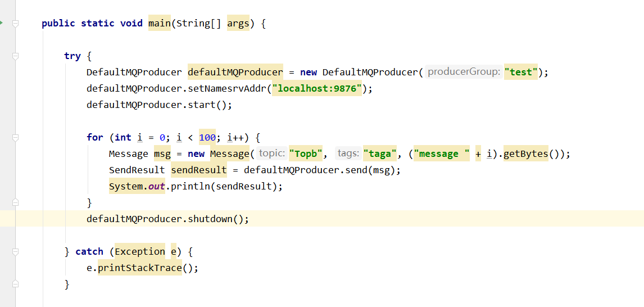Click the printStackTrace() call

click(139, 268)
